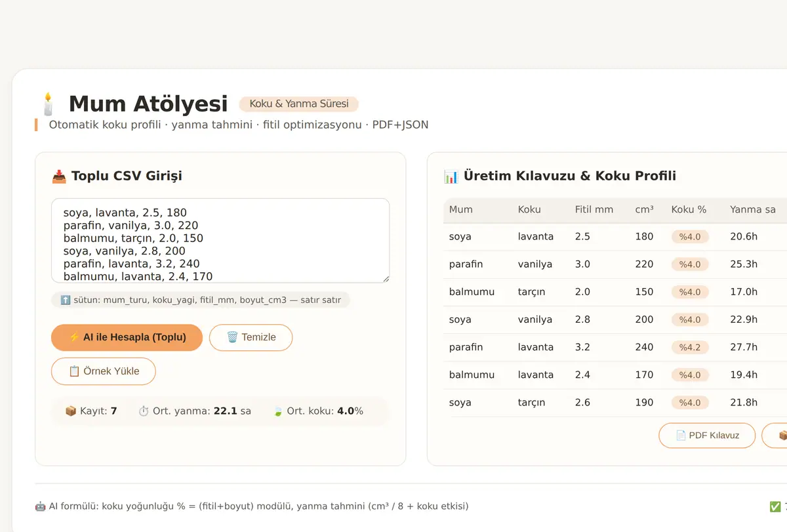
Task: Click the 2.0 wick size cell
Action: (x=582, y=292)
